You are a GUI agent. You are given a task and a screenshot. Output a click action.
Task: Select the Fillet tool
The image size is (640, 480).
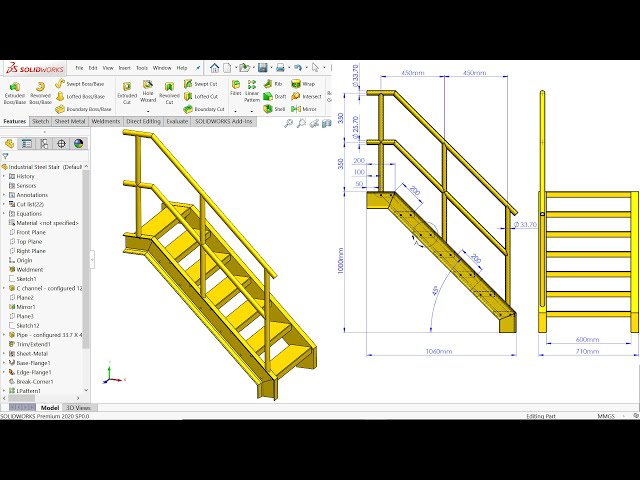[x=236, y=88]
